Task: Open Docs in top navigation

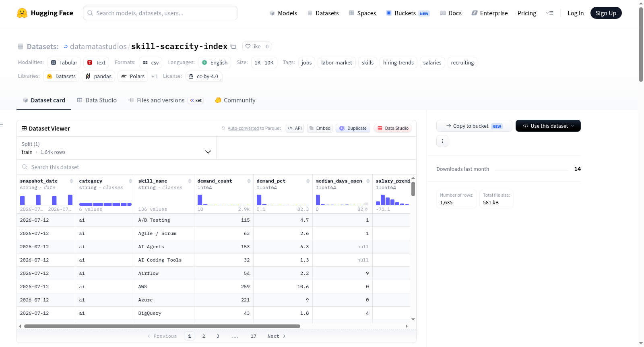Action: (x=451, y=13)
